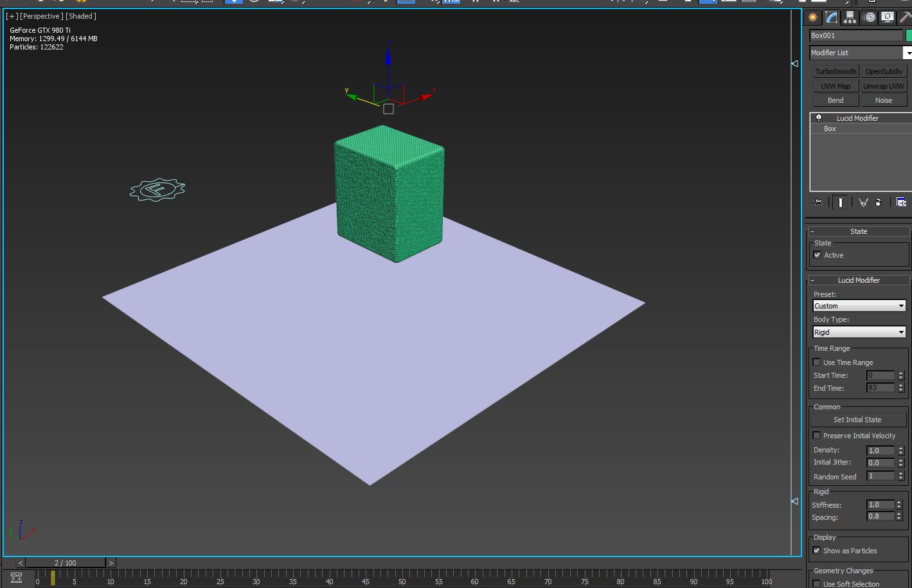Open the Hierarchy panel tab
912x588 pixels.
point(850,17)
